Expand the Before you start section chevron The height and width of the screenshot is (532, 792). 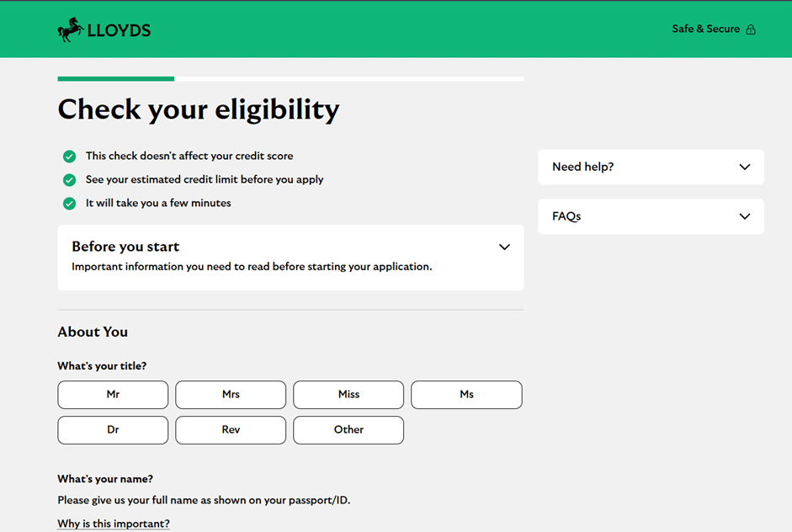(x=504, y=247)
